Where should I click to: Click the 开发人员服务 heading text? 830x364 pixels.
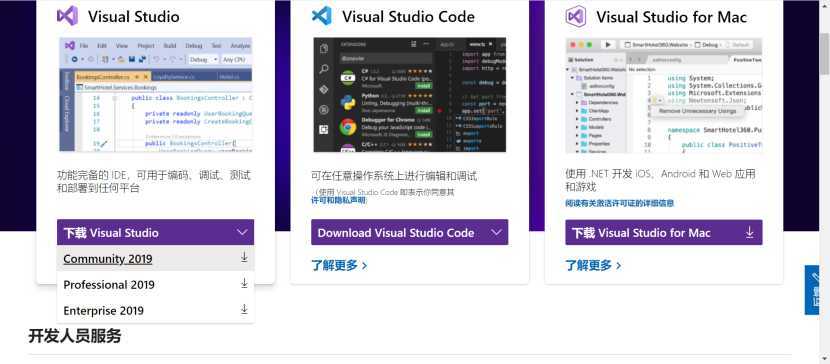75,335
